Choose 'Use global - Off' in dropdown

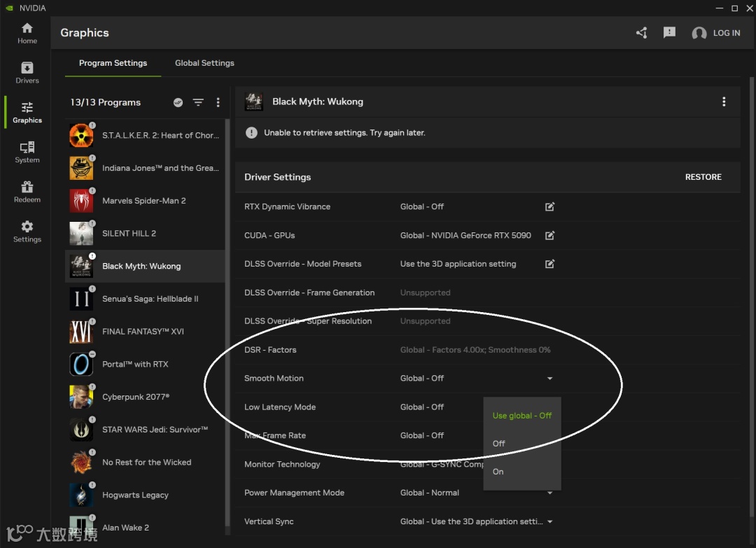pyautogui.click(x=521, y=416)
